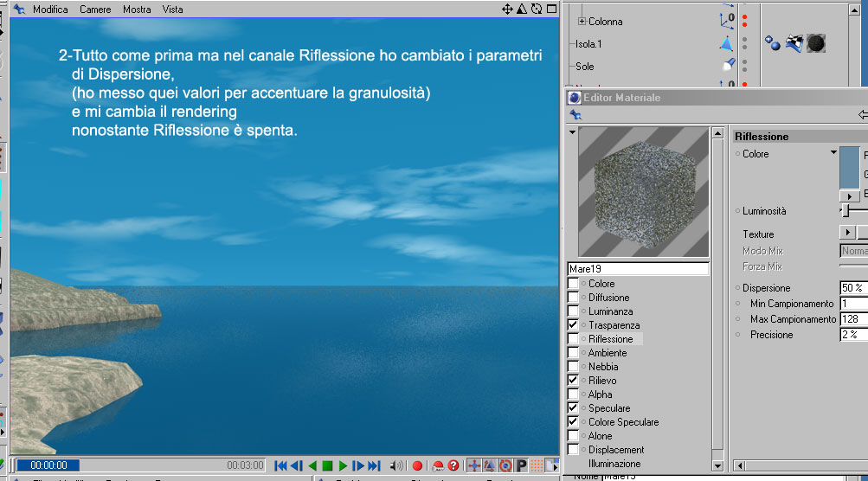The height and width of the screenshot is (481, 868).
Task: Click the red autokey icon with key
Action: point(438,465)
